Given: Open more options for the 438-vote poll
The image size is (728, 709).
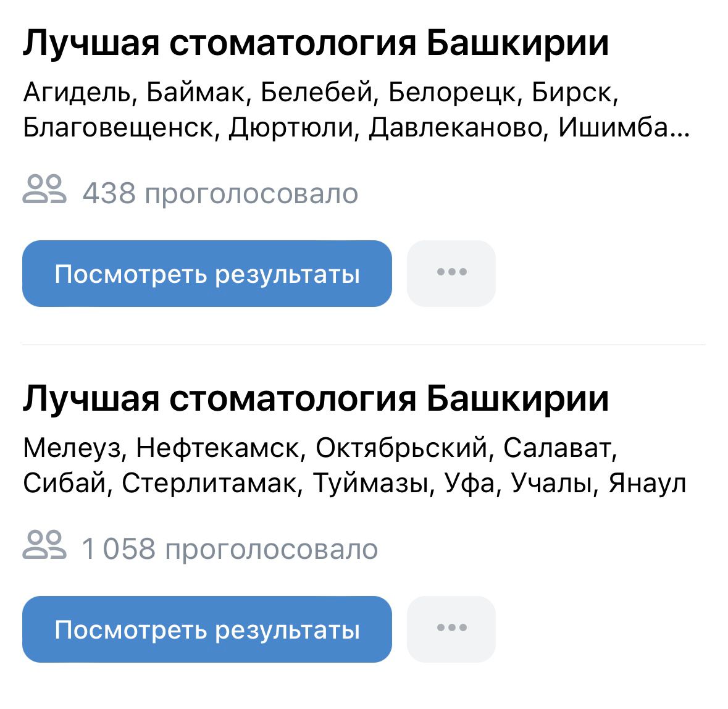Looking at the screenshot, I should pyautogui.click(x=451, y=274).
